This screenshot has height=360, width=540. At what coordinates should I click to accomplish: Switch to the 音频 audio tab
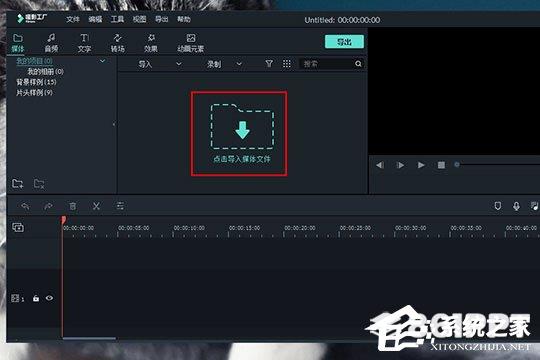51,43
